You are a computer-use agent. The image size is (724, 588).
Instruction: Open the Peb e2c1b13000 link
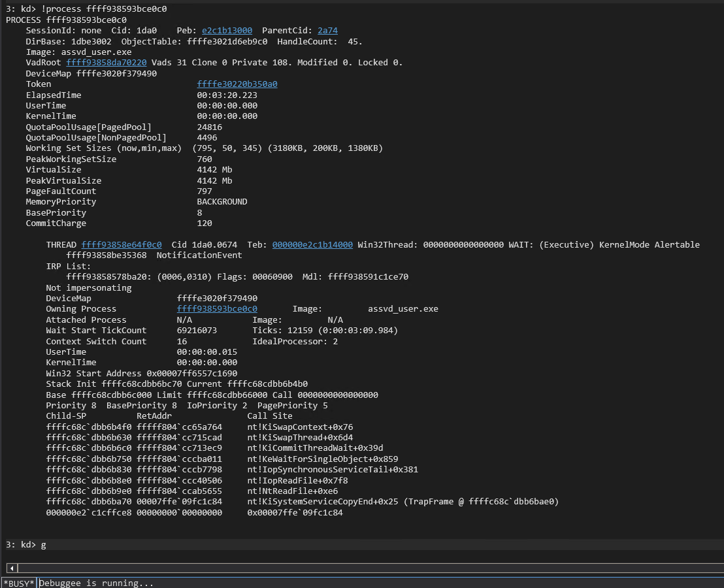tap(227, 31)
